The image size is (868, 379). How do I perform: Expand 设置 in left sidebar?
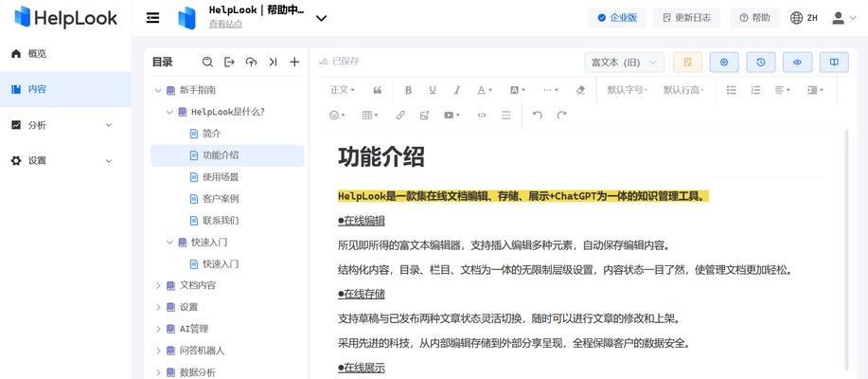click(x=65, y=161)
